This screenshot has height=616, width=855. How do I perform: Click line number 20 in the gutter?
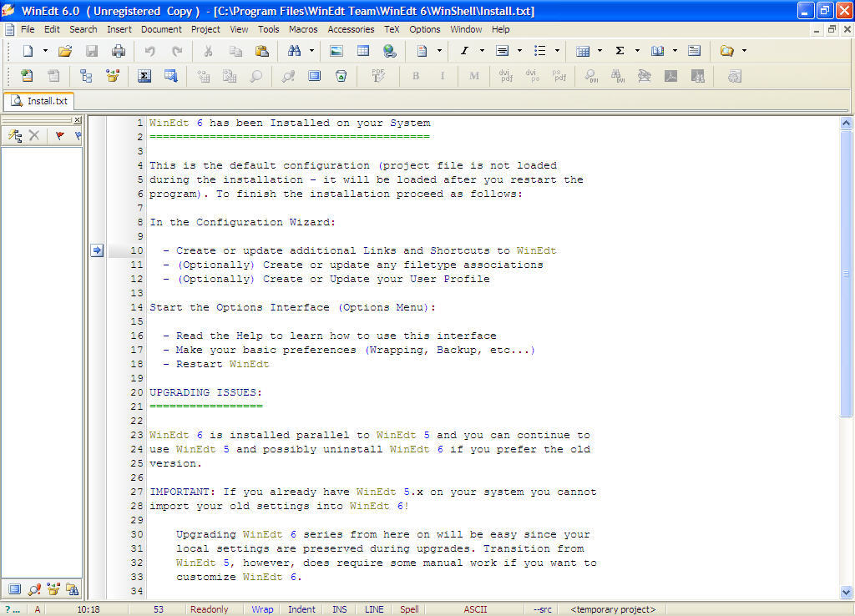(x=136, y=392)
